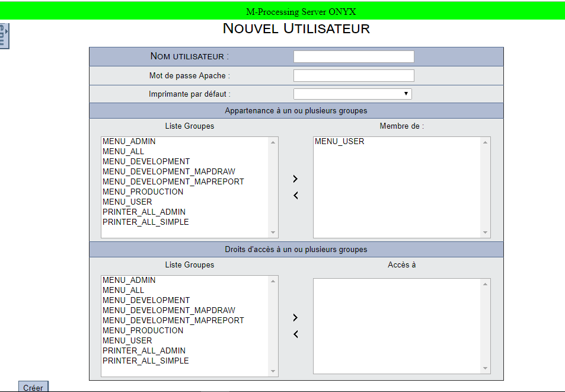Screen dimensions: 565x392
Task: Select MENU_USER in Membre de list
Action: pos(339,142)
